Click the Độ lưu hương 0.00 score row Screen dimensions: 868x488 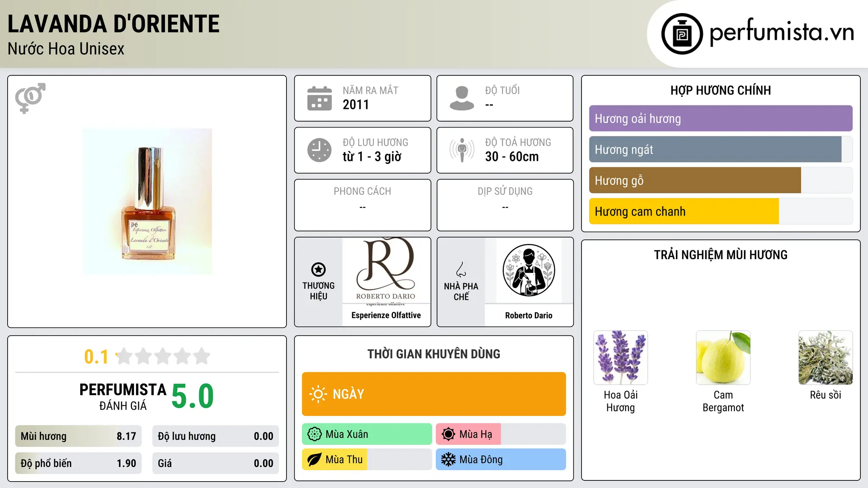(x=216, y=436)
